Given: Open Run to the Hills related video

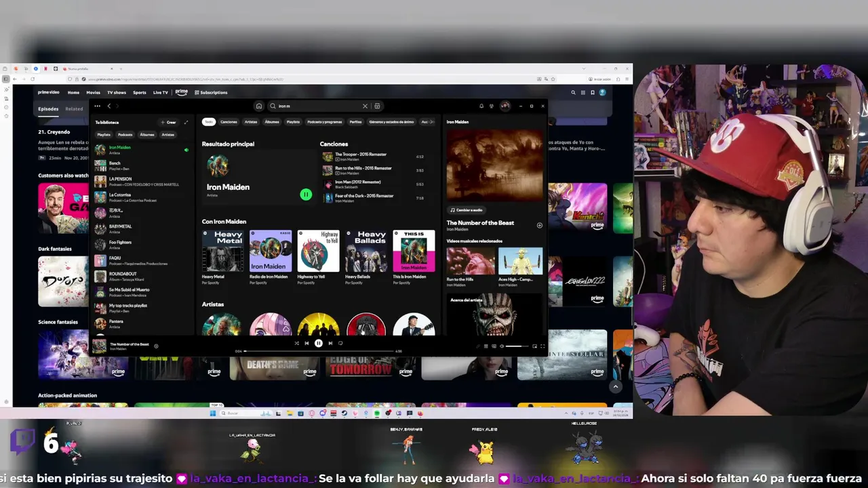Looking at the screenshot, I should pos(471,266).
